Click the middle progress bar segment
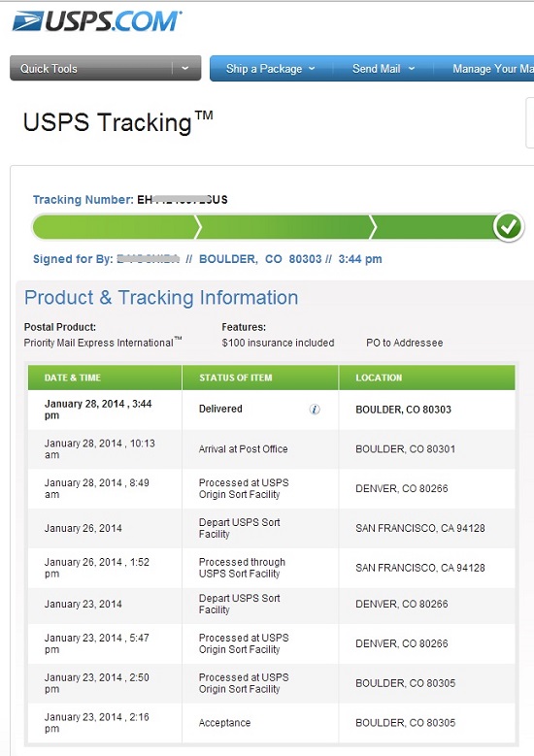Viewport: 534px width, 756px height. 286,227
